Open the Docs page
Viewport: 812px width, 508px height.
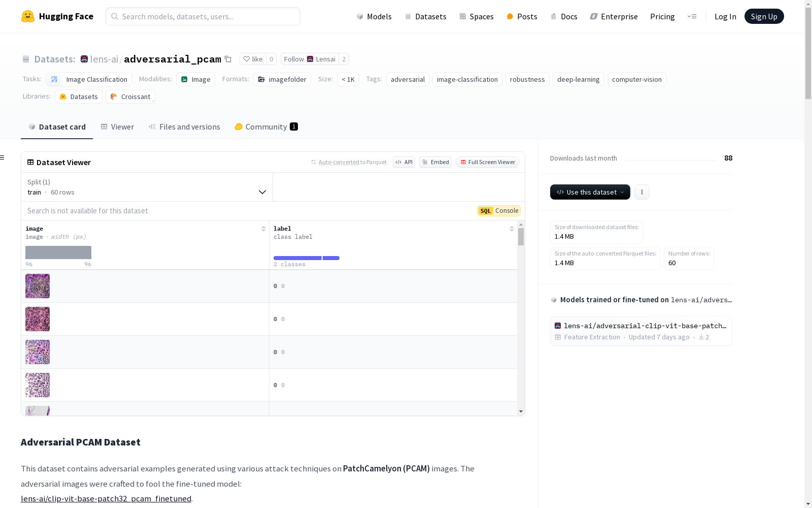pos(564,16)
